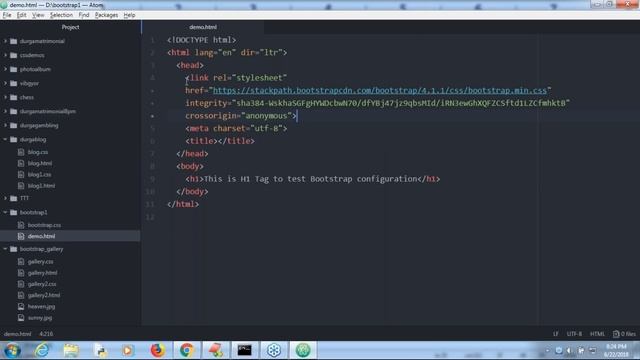
Task: Collapse the bootstrap1 folder arrow
Action: (5, 212)
